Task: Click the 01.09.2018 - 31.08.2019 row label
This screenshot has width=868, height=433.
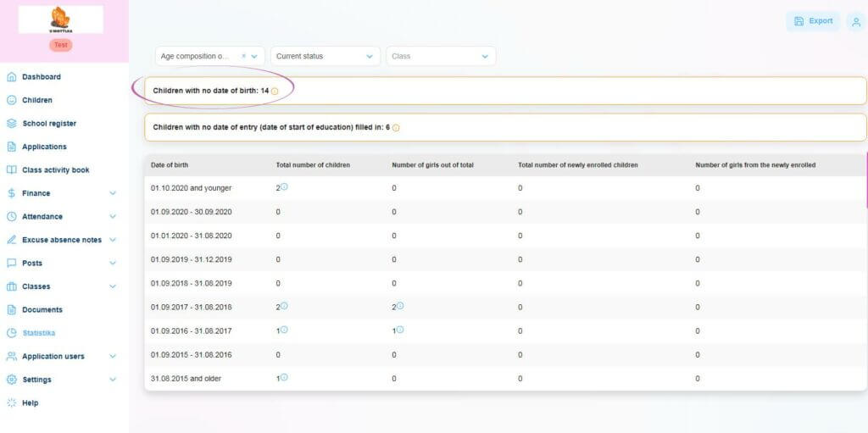Action: click(x=191, y=284)
